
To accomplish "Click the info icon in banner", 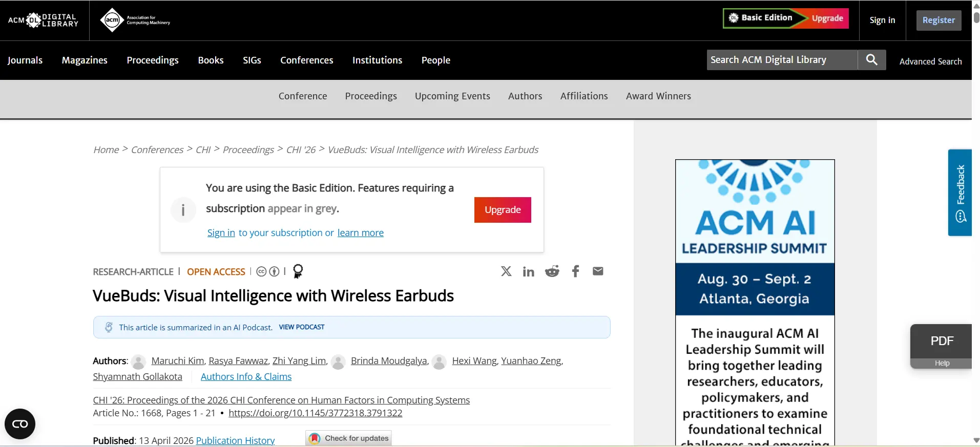I will click(183, 210).
